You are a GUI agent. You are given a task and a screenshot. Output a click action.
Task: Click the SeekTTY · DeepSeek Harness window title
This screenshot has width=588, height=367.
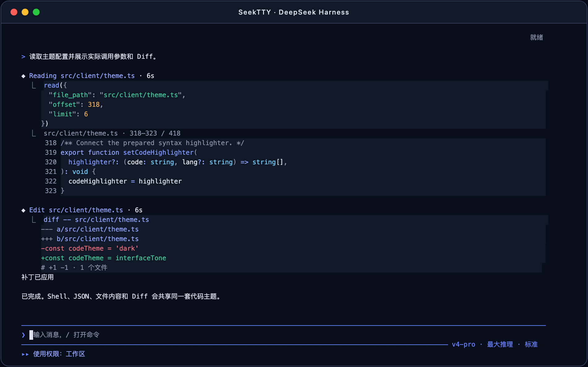[x=294, y=12]
